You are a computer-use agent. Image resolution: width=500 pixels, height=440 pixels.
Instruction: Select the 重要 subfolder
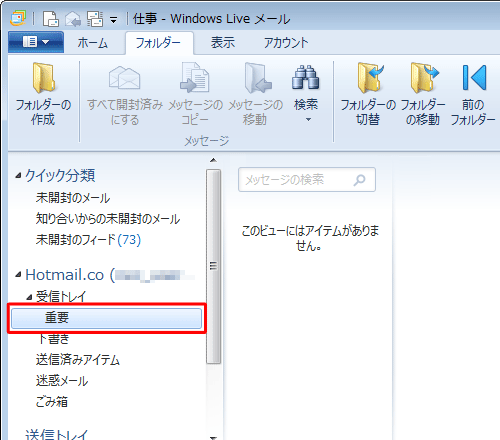point(107,318)
